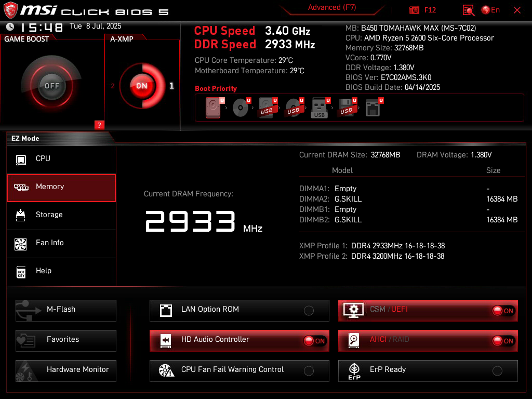Select the USB hard disk boot device icon
The width and height of the screenshot is (532, 399).
point(268,108)
